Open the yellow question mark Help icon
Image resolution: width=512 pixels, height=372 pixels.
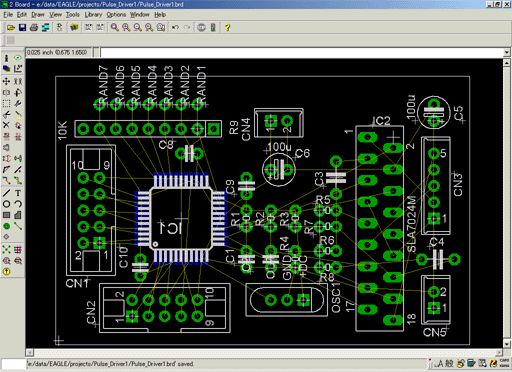227,28
